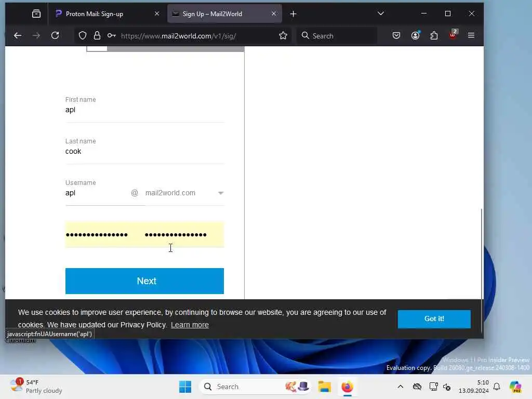Click the forward navigation arrow

coord(36,35)
